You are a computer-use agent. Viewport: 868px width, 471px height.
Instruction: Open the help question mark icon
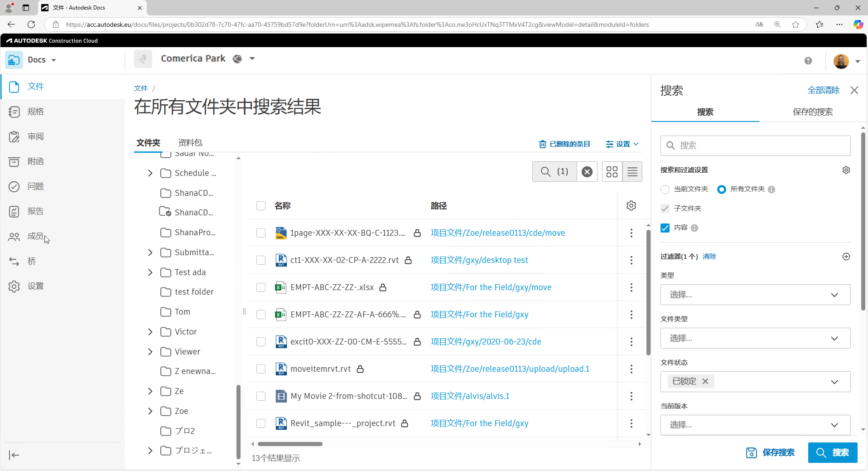pos(808,61)
